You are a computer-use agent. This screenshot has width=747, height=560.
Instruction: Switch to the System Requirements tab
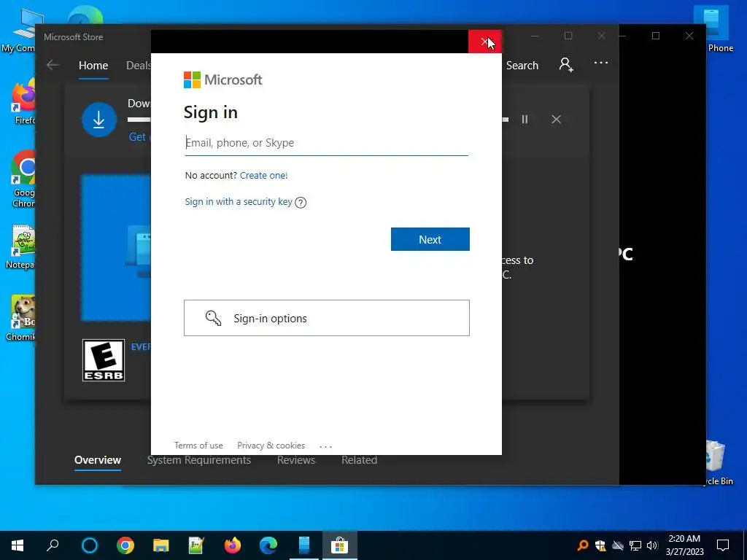(x=198, y=460)
